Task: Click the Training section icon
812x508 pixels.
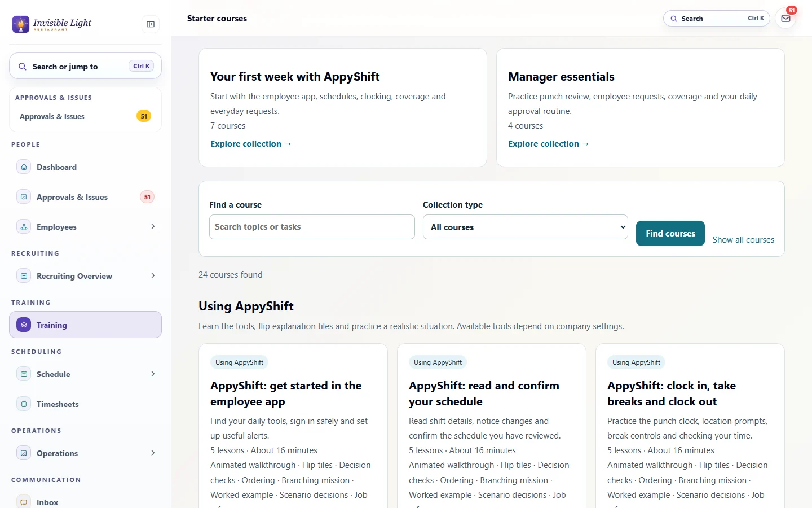Action: (x=24, y=325)
